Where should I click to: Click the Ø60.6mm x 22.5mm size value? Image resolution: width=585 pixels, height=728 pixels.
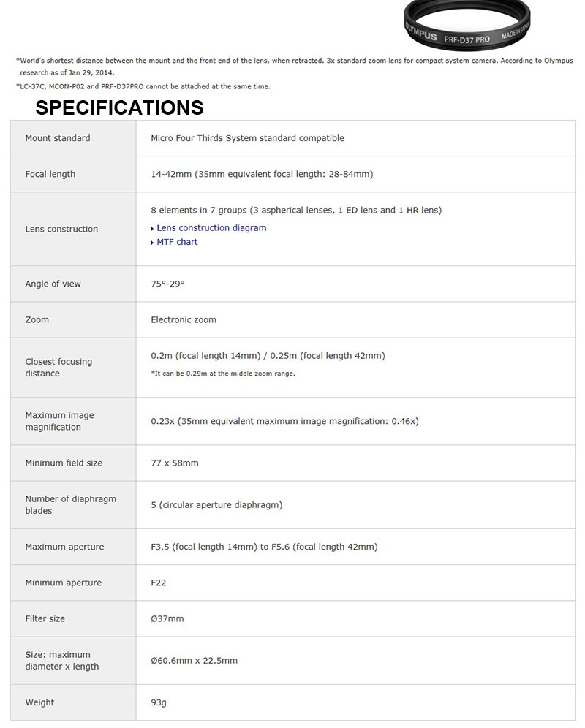coord(194,661)
